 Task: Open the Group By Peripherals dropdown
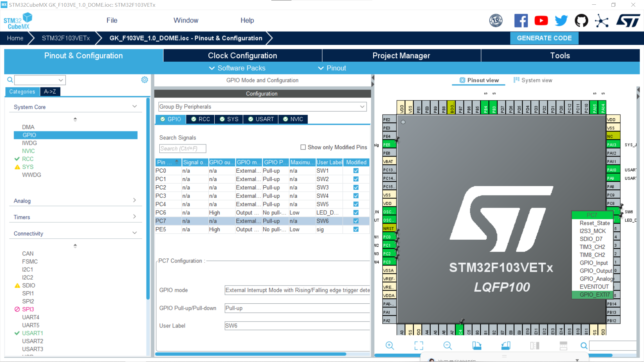click(362, 107)
